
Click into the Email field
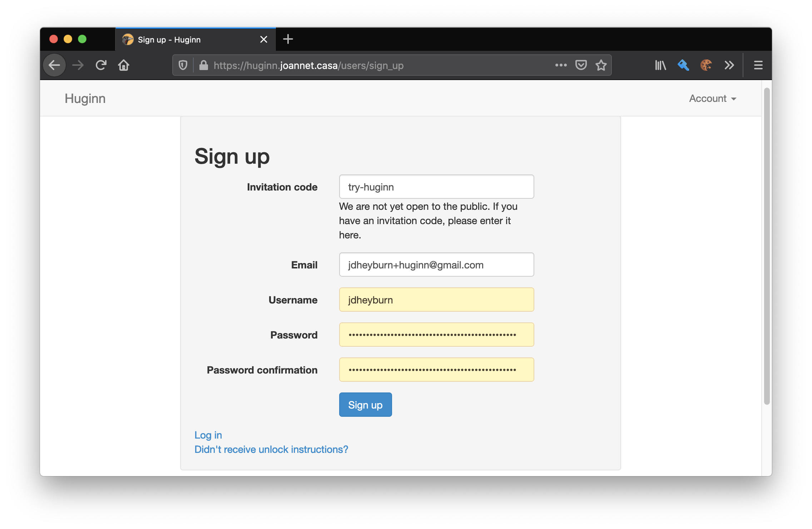[x=436, y=265]
